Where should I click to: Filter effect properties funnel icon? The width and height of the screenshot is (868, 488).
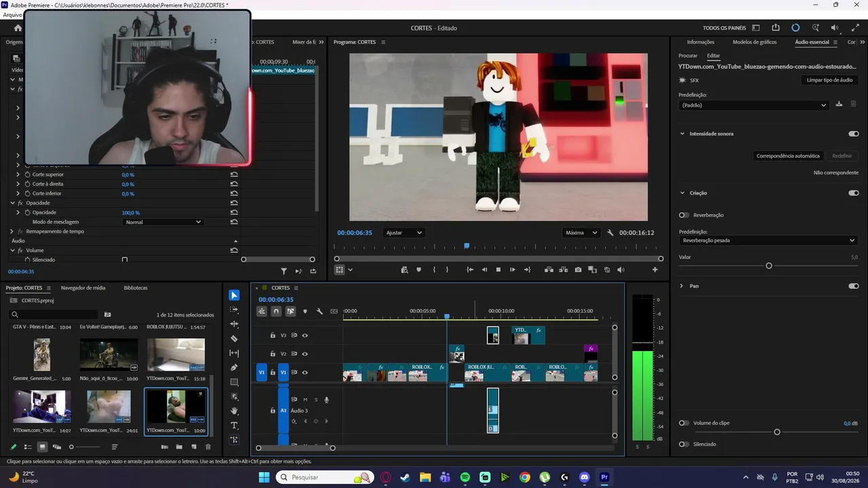(x=284, y=271)
